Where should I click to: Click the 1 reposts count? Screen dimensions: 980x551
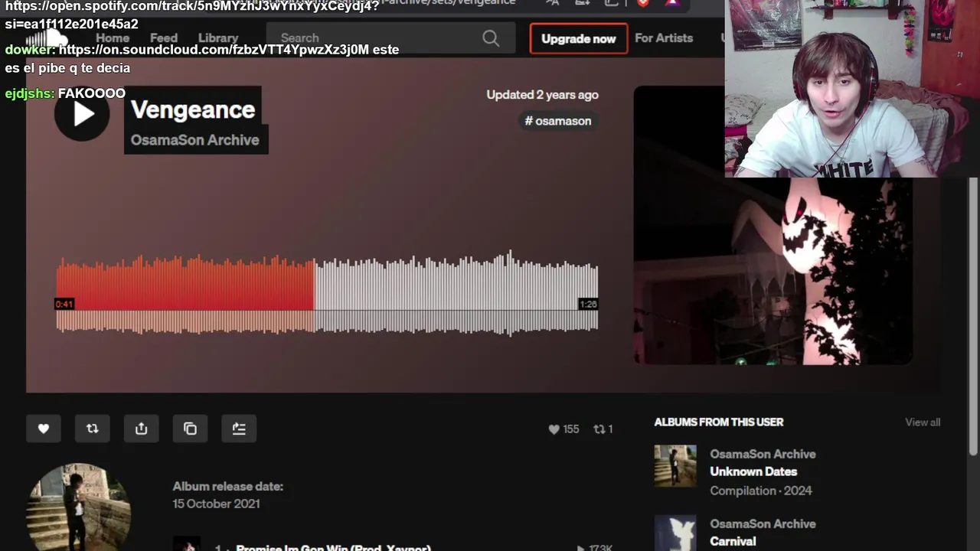tap(603, 429)
